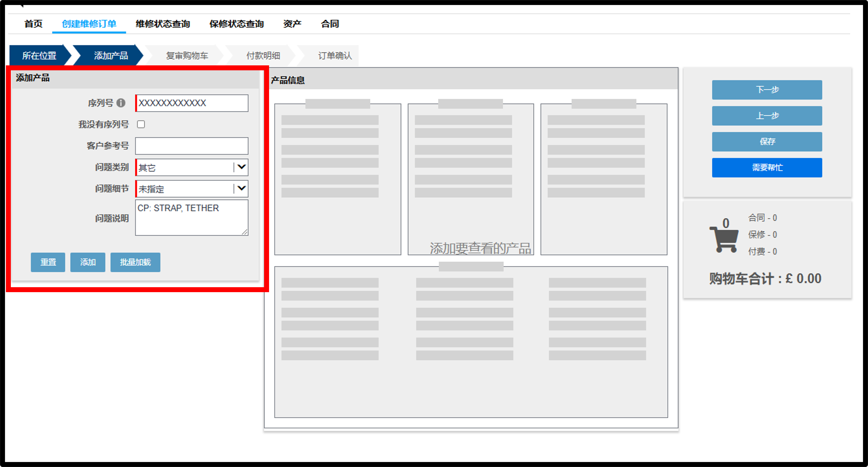Click the 批量加载 button
This screenshot has width=868, height=467.
135,262
